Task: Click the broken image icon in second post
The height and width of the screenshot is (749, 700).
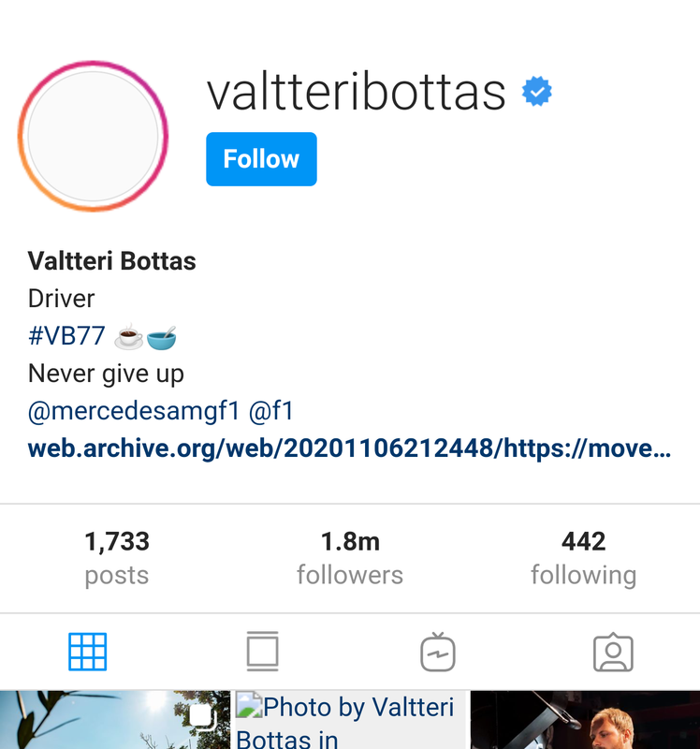Action: (249, 706)
